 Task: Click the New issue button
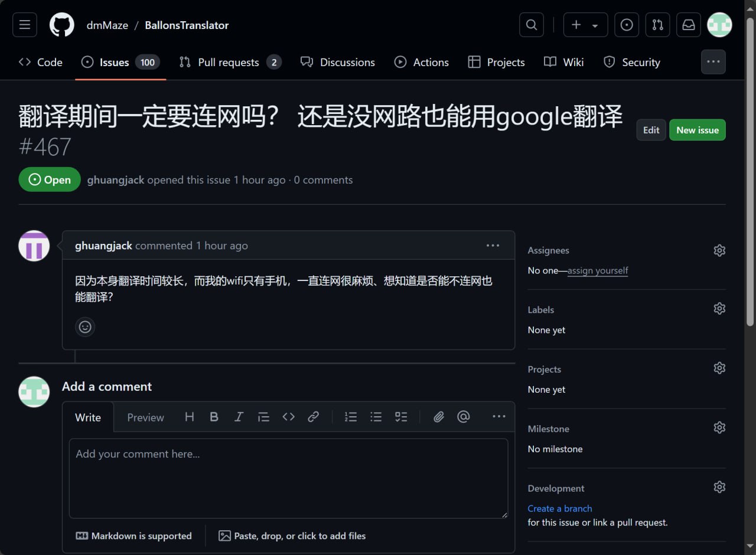(698, 129)
